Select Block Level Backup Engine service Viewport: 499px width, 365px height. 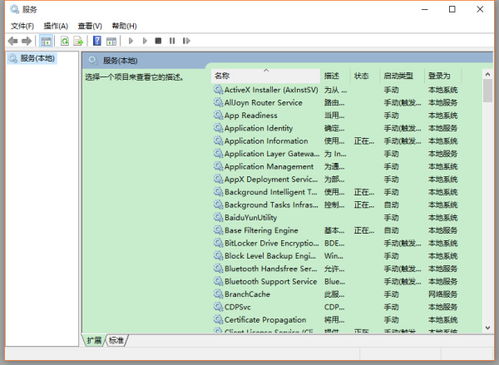270,256
